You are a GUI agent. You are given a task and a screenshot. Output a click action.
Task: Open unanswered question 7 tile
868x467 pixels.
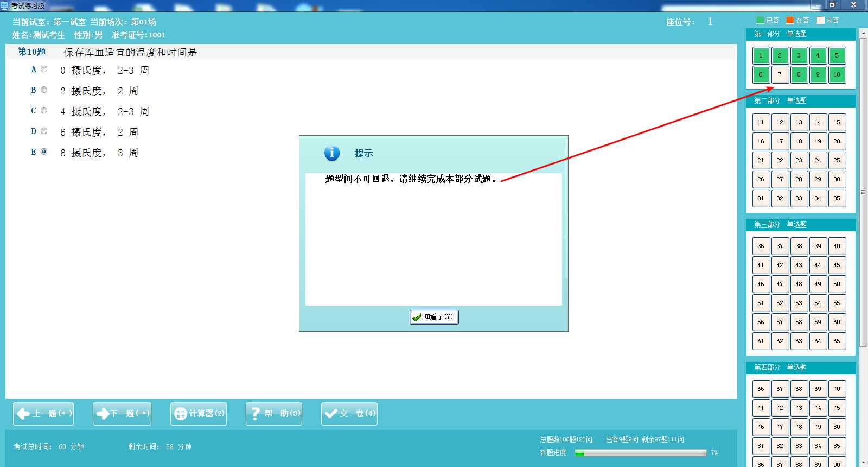tap(780, 74)
